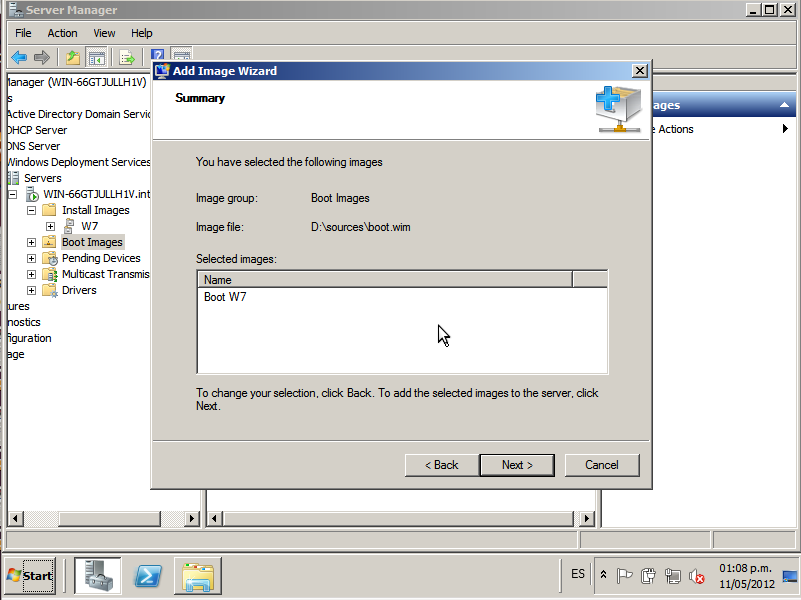Collapse the WIN-66GTJULLH1V server node
Viewport: 801px width, 600px height.
13,194
